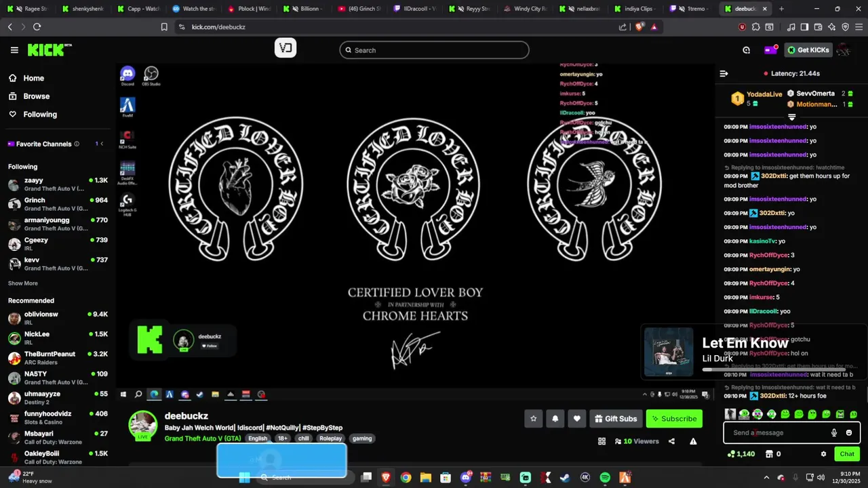This screenshot has width=868, height=488.
Task: Open Grinch channel in Following list
Action: (x=58, y=204)
